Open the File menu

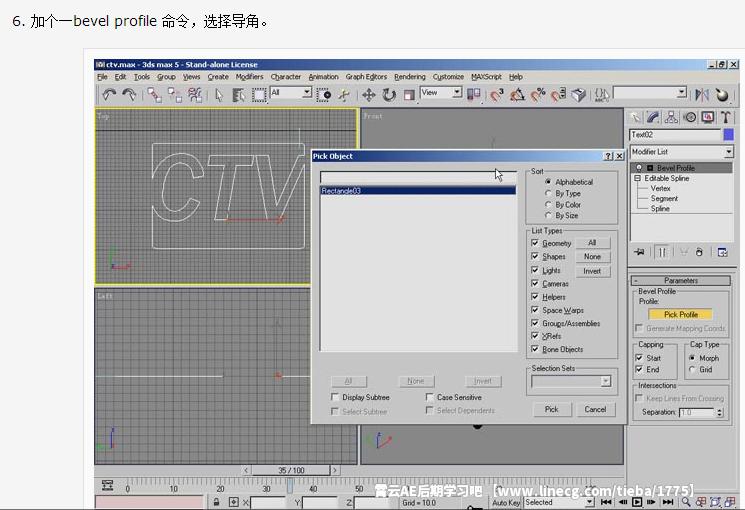point(102,77)
